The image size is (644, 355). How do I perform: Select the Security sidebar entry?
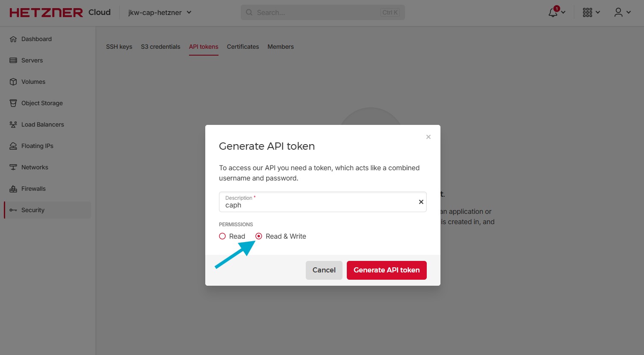click(32, 210)
